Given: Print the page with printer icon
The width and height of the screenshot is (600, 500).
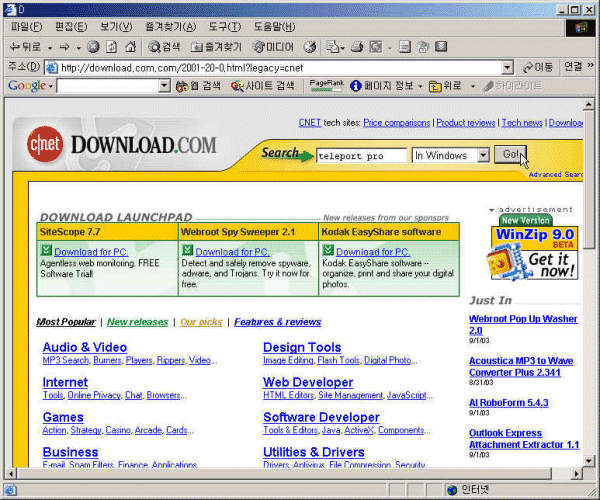Looking at the screenshot, I should coord(357,47).
